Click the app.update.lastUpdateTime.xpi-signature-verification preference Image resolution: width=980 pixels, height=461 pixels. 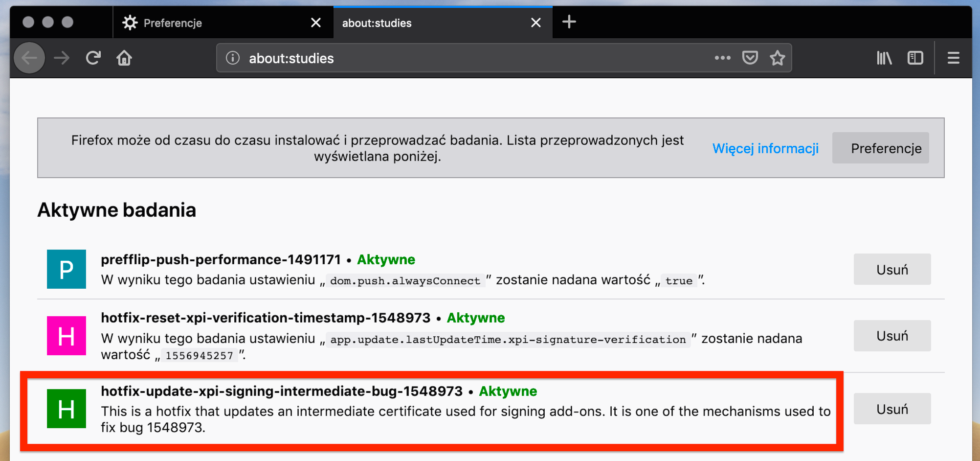508,340
